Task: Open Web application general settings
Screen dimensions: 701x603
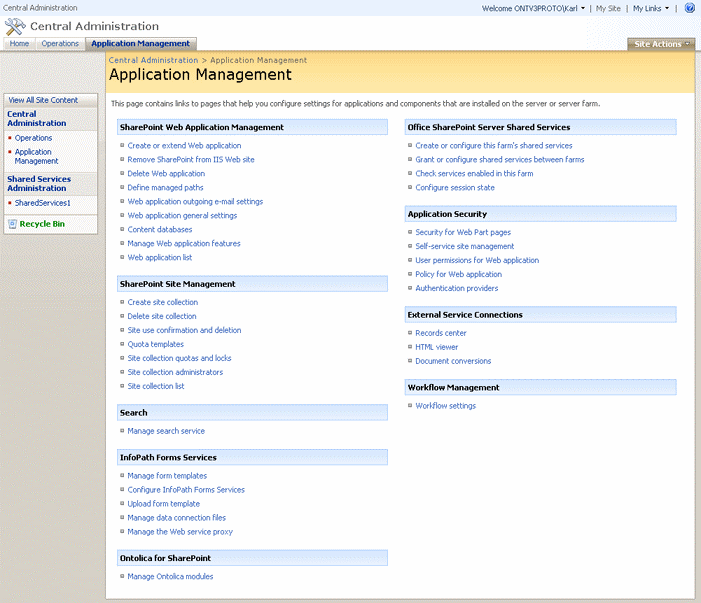Action: (x=182, y=215)
